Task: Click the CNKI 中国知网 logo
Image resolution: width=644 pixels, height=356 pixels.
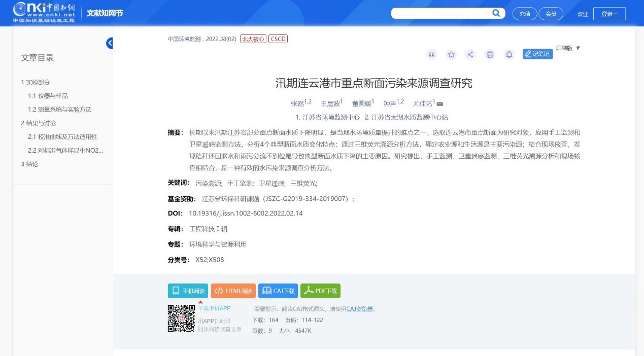Action: tap(45, 13)
